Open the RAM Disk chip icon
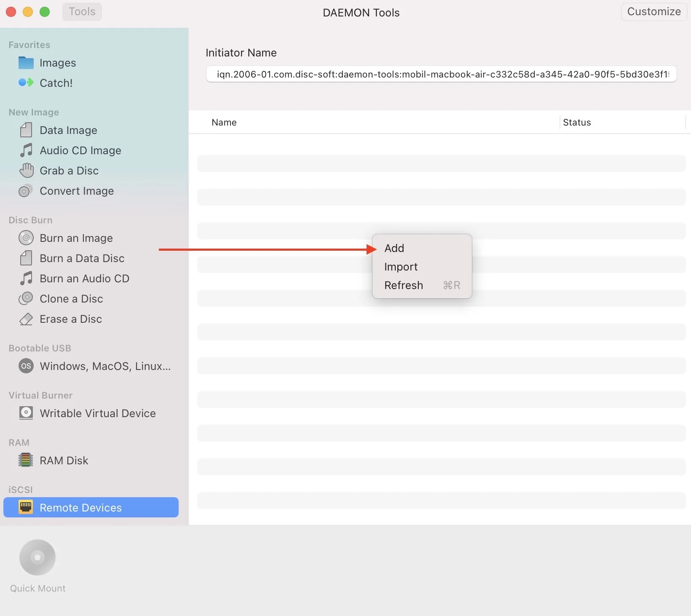This screenshot has height=616, width=691. point(26,460)
